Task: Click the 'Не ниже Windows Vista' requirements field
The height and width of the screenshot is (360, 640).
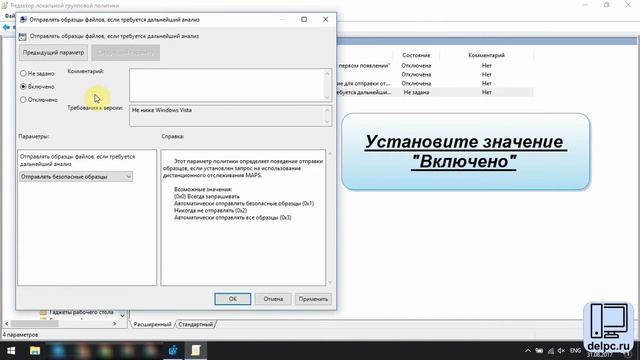Action: click(227, 116)
